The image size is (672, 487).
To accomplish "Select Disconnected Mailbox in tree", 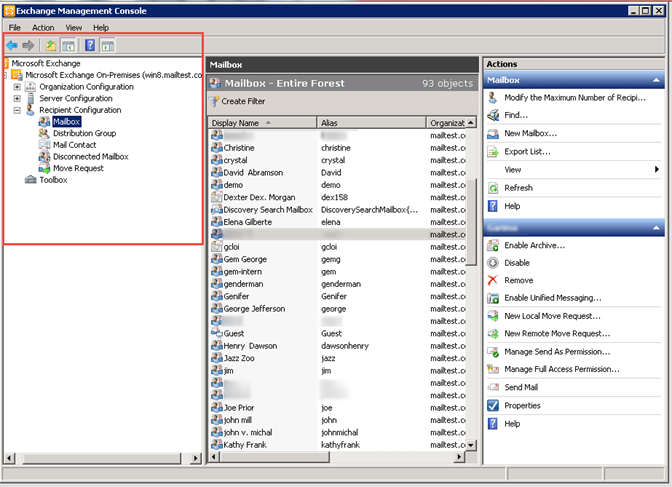I will [x=91, y=156].
